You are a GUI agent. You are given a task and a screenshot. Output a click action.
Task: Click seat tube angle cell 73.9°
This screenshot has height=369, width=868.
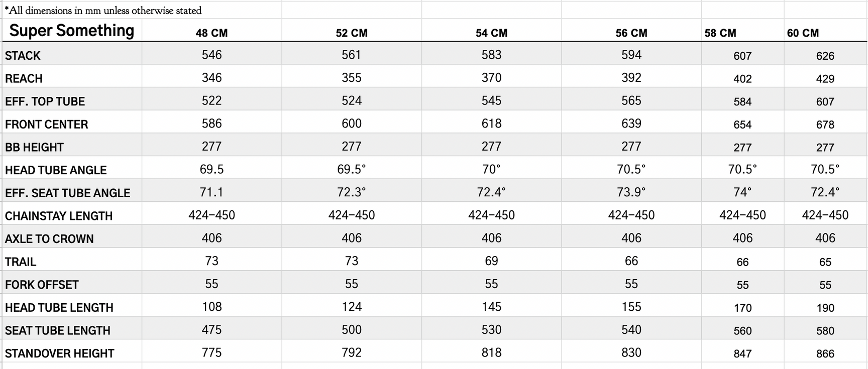pos(631,192)
